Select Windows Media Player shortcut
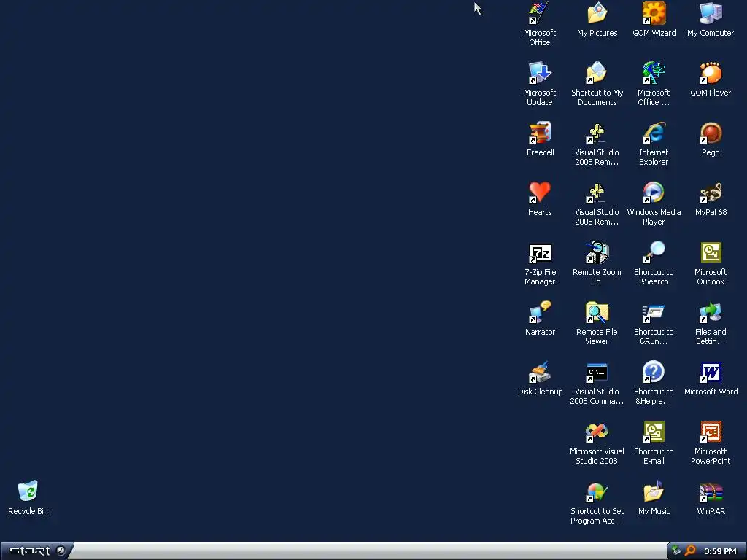The width and height of the screenshot is (747, 560). tap(654, 192)
